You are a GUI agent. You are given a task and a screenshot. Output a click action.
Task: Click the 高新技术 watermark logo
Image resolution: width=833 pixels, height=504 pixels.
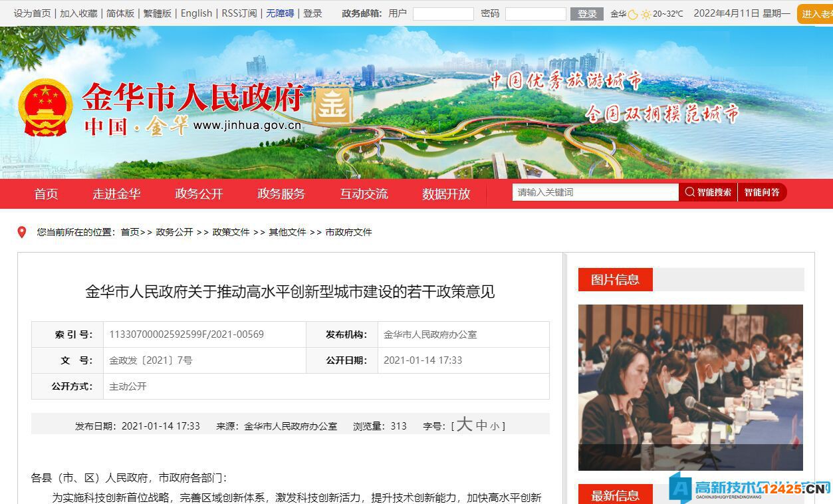pos(750,489)
